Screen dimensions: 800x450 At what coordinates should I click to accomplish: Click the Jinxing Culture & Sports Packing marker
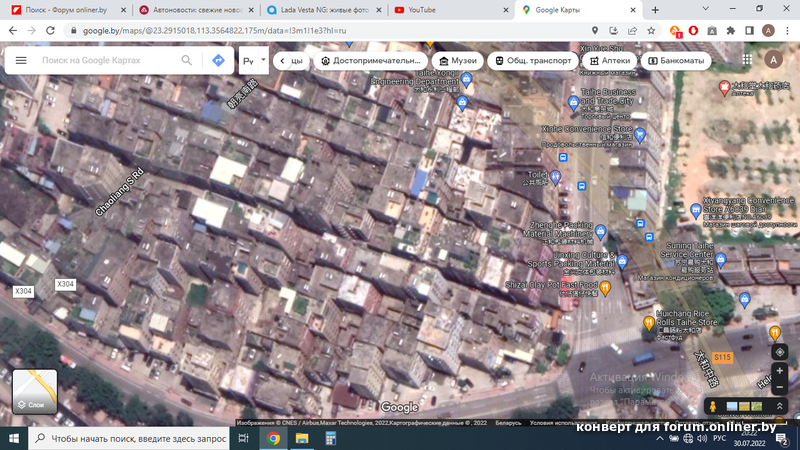coord(622,262)
